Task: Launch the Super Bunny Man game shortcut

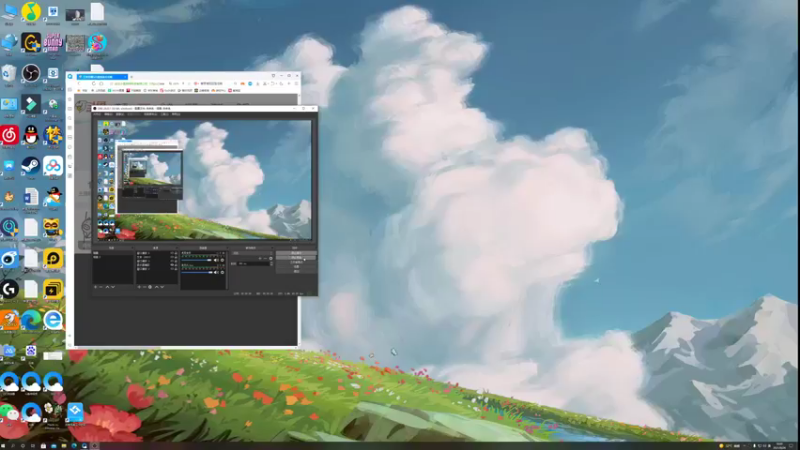Action: coord(53,42)
